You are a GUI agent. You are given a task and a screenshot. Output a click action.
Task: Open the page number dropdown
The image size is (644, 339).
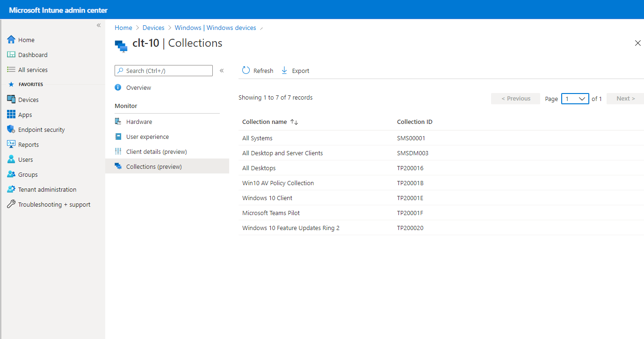pos(575,99)
